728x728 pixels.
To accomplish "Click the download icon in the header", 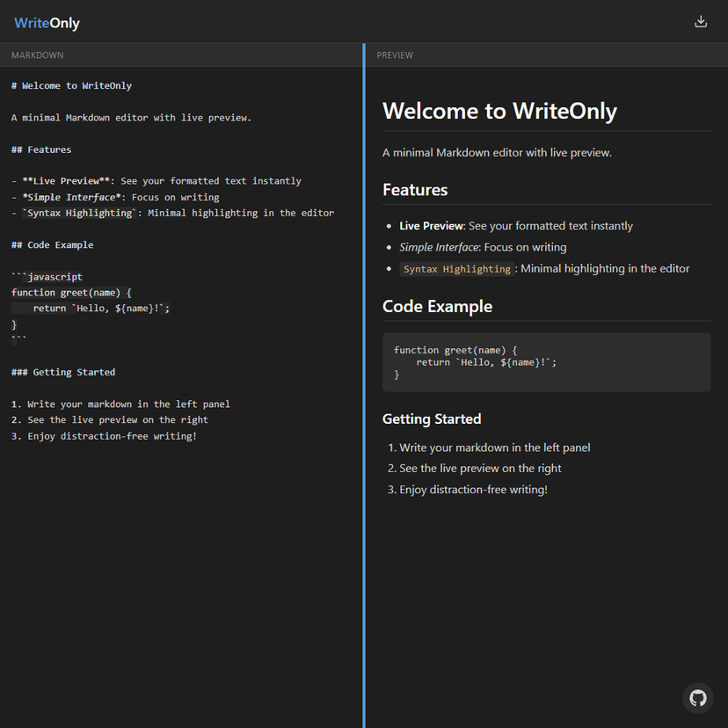I will [x=701, y=22].
